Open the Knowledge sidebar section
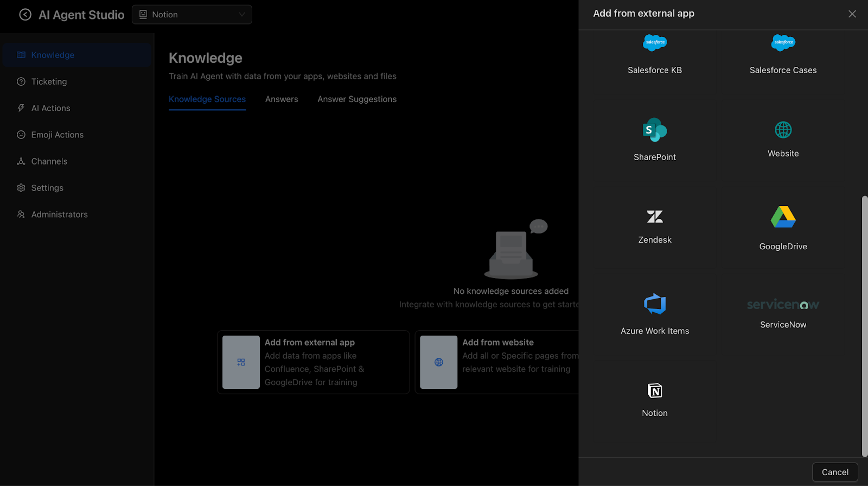Image resolution: width=868 pixels, height=486 pixels. [x=77, y=55]
